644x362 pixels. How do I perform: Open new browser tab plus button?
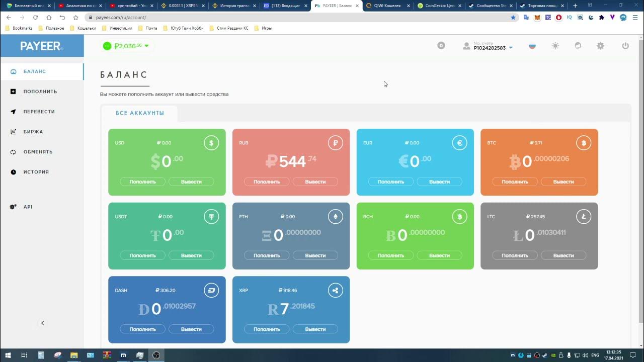click(x=576, y=6)
